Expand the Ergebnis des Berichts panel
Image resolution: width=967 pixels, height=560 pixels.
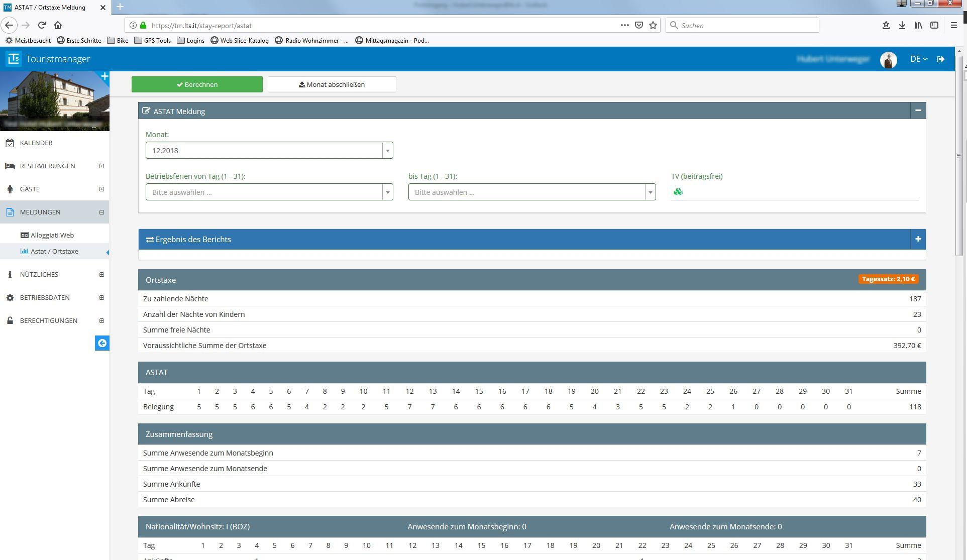pyautogui.click(x=918, y=239)
